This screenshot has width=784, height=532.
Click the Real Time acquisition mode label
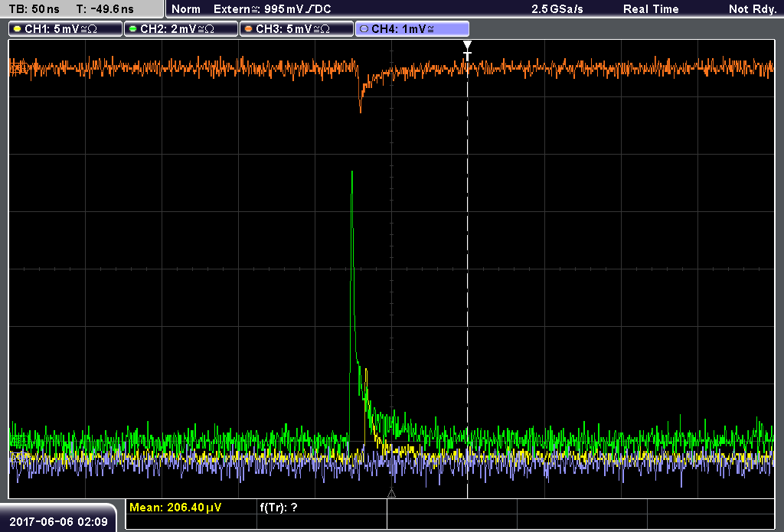point(651,9)
